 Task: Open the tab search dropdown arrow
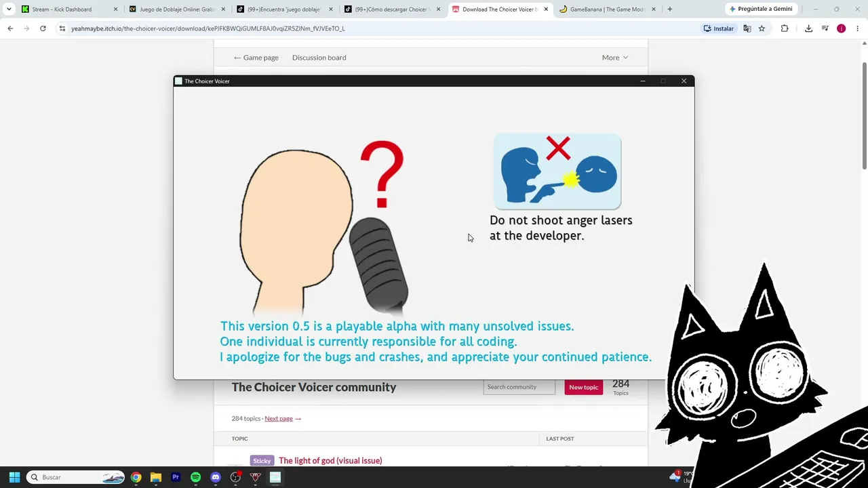[x=9, y=9]
